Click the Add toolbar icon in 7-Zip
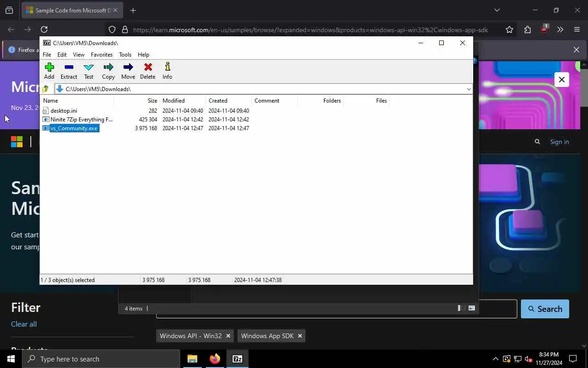The height and width of the screenshot is (368, 588). click(49, 71)
